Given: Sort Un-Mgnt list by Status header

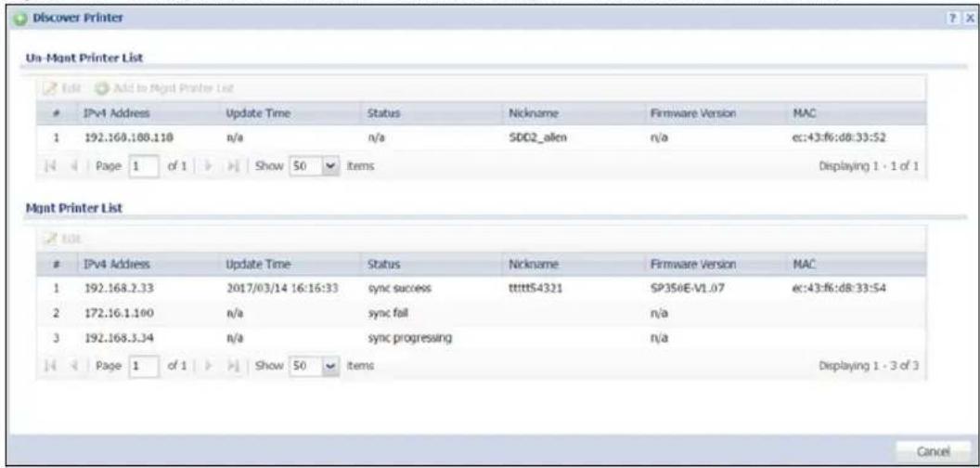Looking at the screenshot, I should pyautogui.click(x=432, y=114).
